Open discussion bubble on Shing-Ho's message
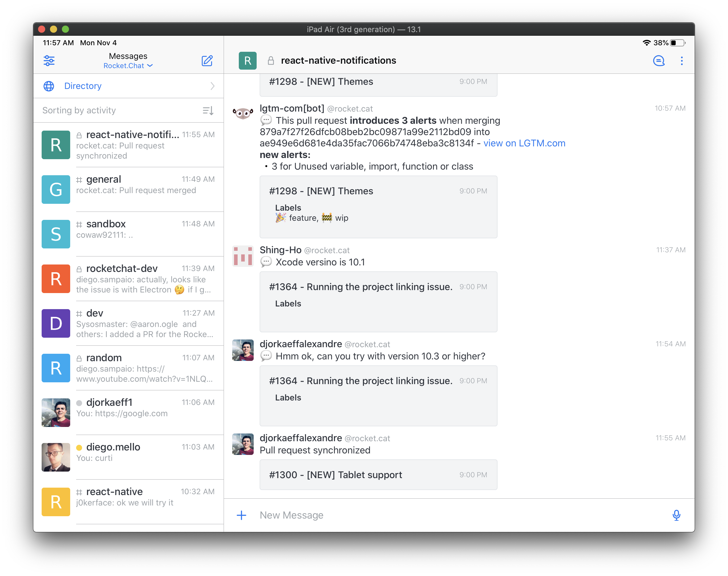This screenshot has width=728, height=576. 266,262
